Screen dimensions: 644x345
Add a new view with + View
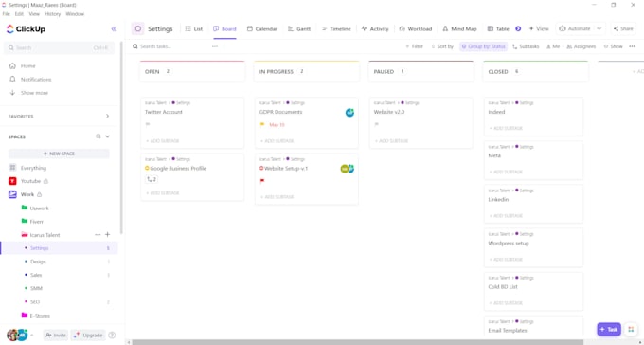pos(539,28)
